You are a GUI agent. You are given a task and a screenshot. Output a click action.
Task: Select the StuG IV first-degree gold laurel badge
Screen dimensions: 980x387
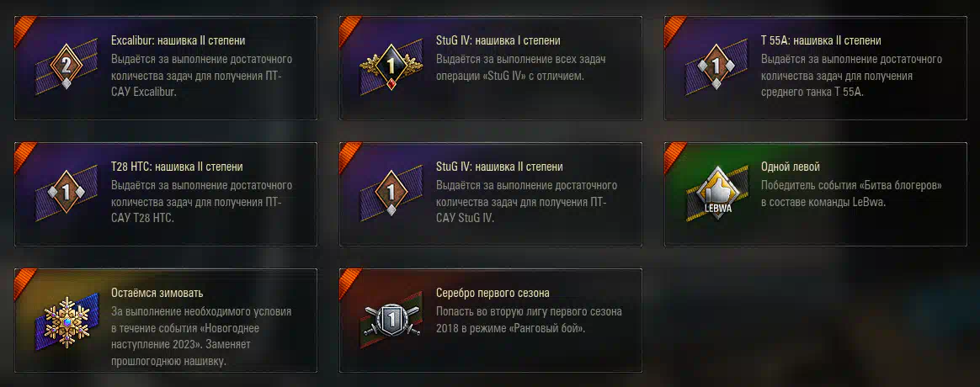tap(391, 66)
